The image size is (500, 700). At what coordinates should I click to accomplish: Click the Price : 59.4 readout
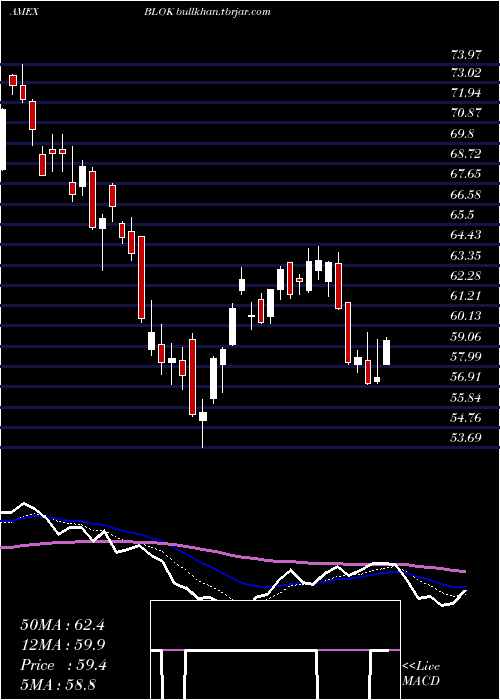62,665
